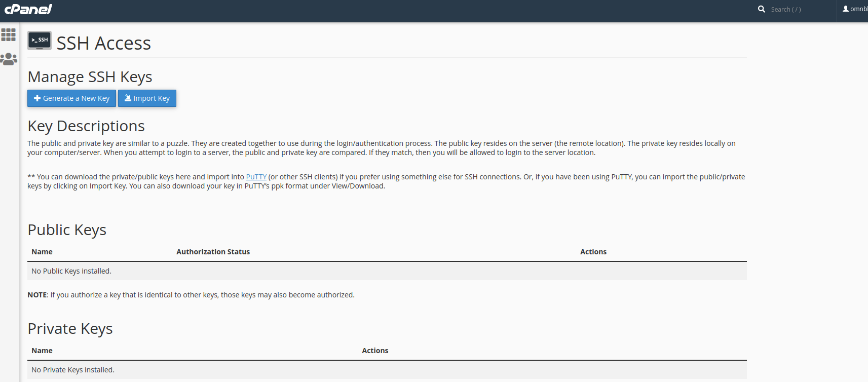Open User Manager people icon in sidebar
Image resolution: width=868 pixels, height=382 pixels.
pos(9,59)
